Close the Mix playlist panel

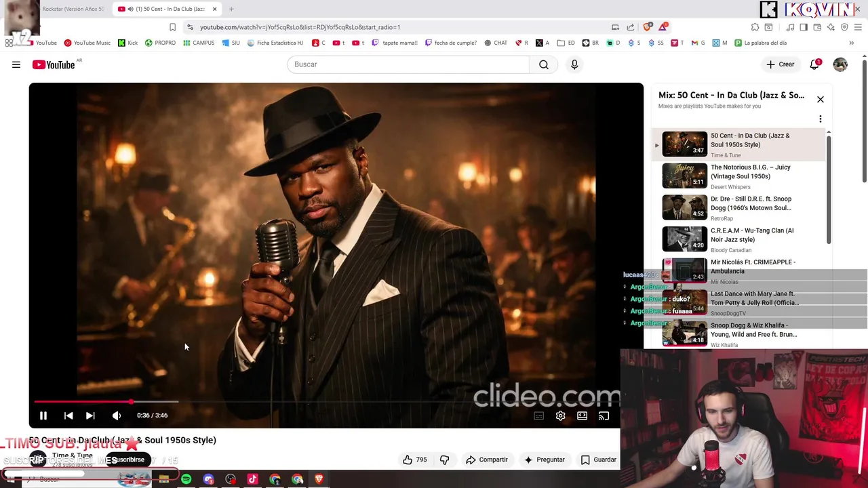coord(820,100)
